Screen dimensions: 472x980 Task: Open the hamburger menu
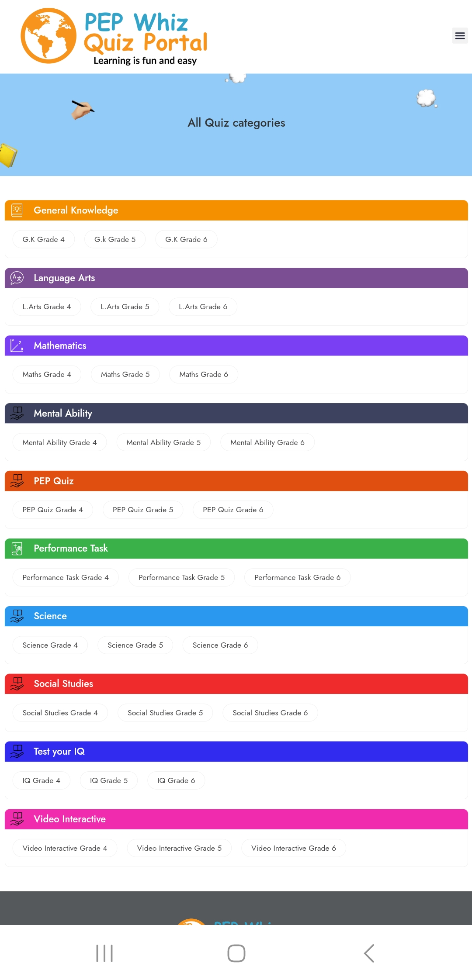[x=460, y=36]
